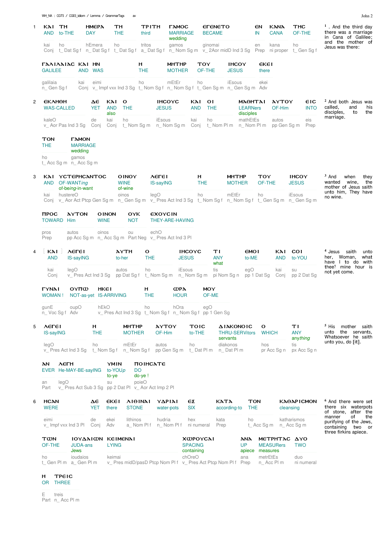Click the lemma katharismos
The image size is (392, 555).
coord(292,420)
